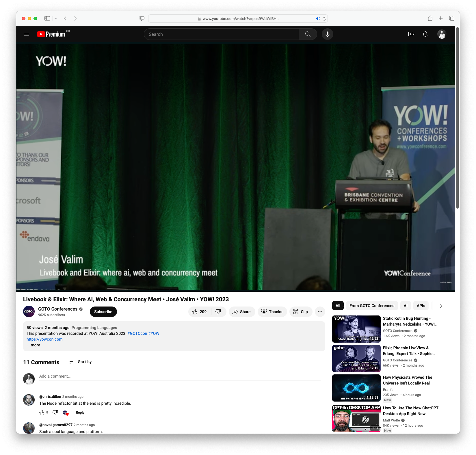Click the right chevron to reveal more filter chips
Image resolution: width=476 pixels, height=455 pixels.
point(441,306)
